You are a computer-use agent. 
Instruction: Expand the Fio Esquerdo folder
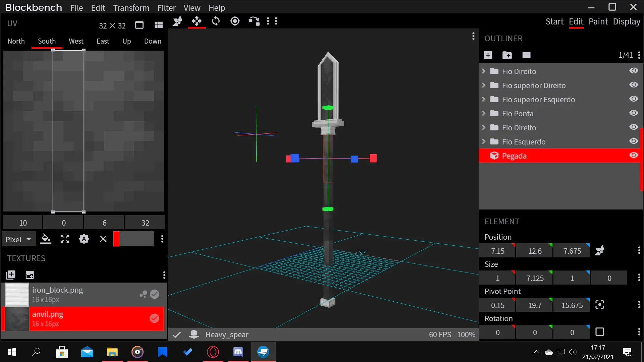[484, 141]
